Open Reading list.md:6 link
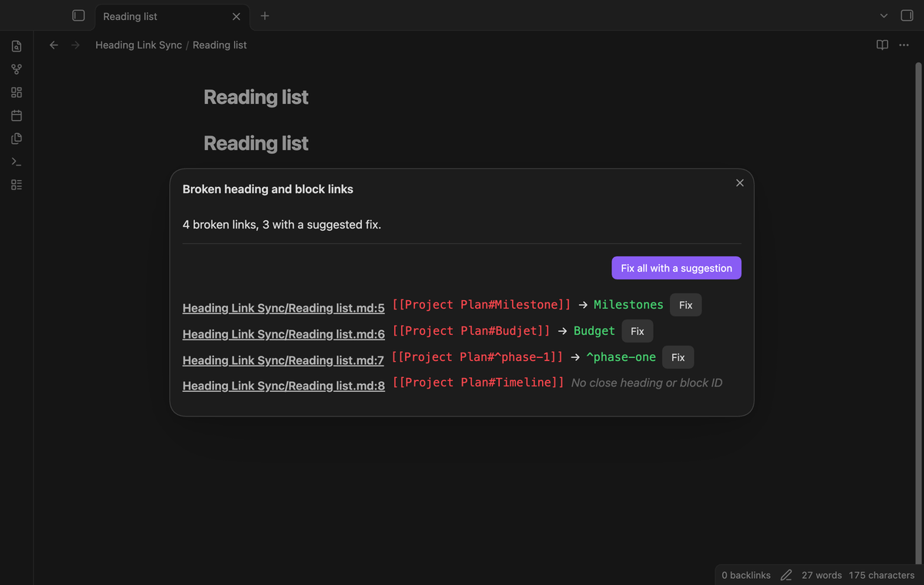The width and height of the screenshot is (924, 585). [x=283, y=334]
